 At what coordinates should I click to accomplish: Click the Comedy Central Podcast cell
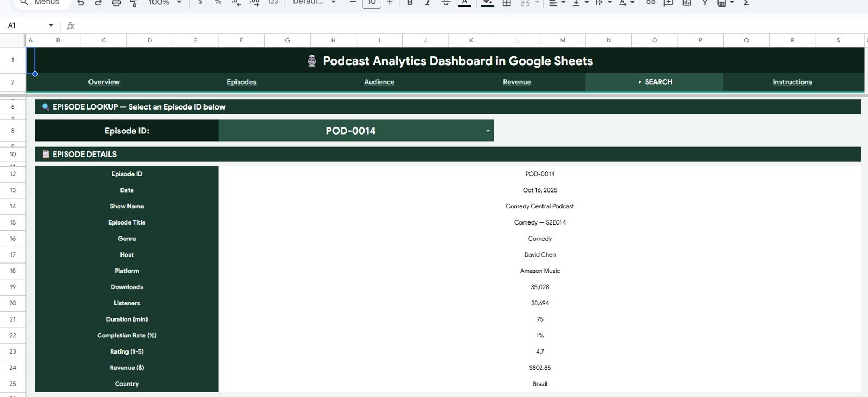(x=540, y=207)
